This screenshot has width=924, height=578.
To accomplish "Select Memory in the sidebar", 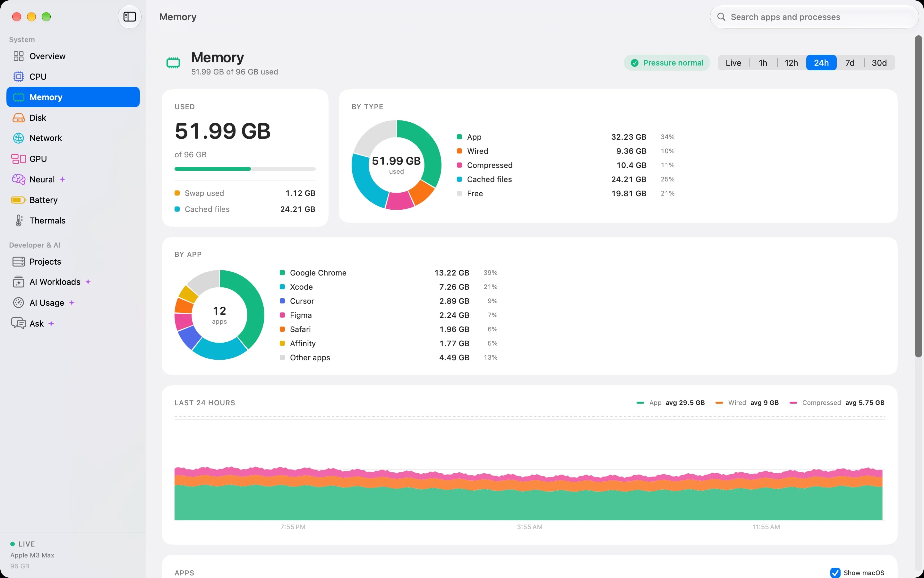I will point(73,97).
